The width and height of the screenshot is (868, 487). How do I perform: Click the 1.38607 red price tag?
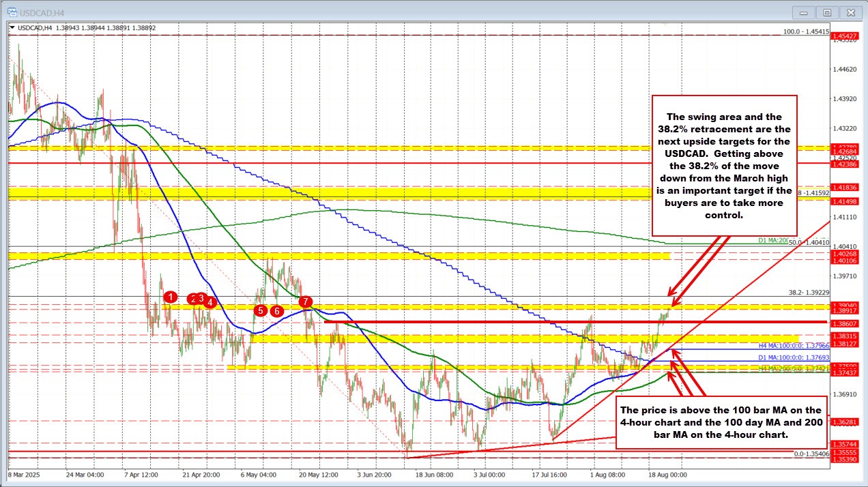click(x=845, y=321)
